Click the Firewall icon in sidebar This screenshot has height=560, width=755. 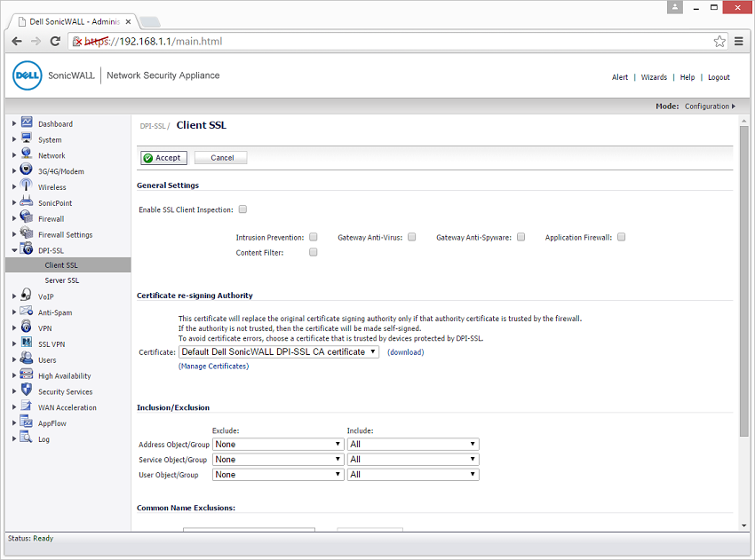click(27, 217)
